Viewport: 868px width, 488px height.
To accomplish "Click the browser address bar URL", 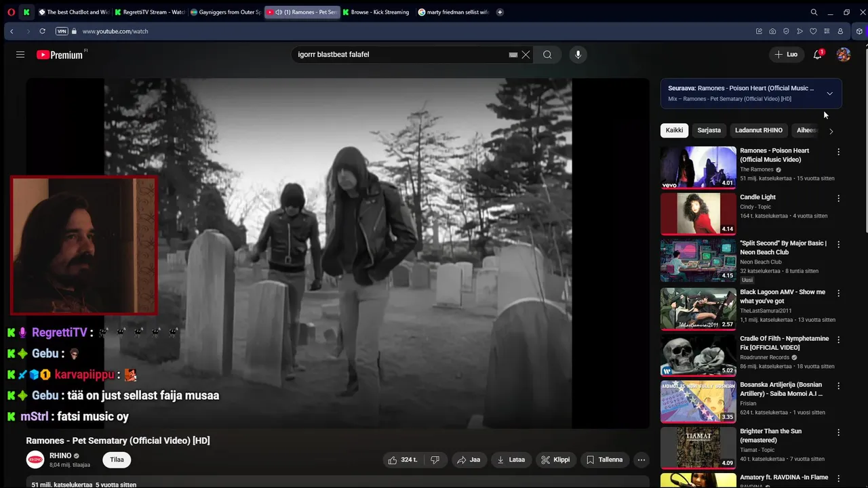I will 115,31.
